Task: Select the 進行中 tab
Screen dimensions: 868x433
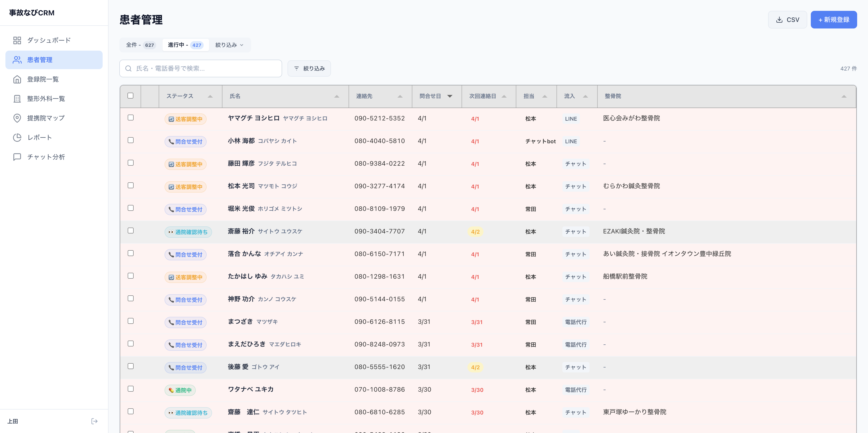Action: tap(185, 45)
